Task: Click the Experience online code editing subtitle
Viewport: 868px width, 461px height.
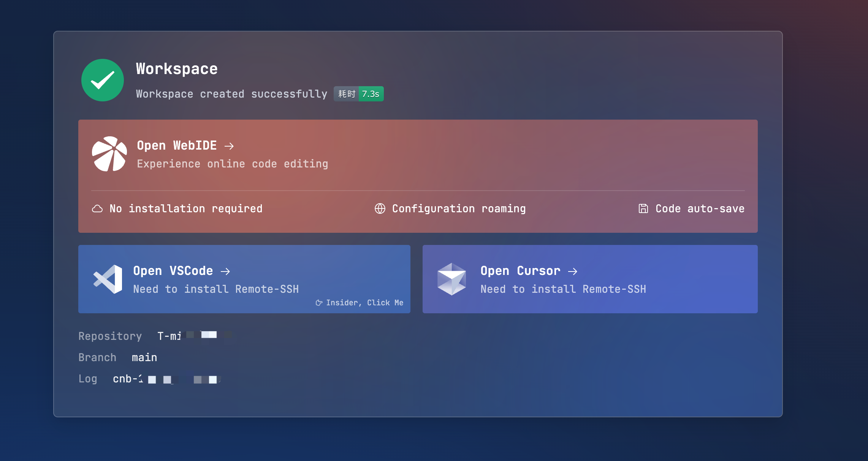Action: point(232,164)
